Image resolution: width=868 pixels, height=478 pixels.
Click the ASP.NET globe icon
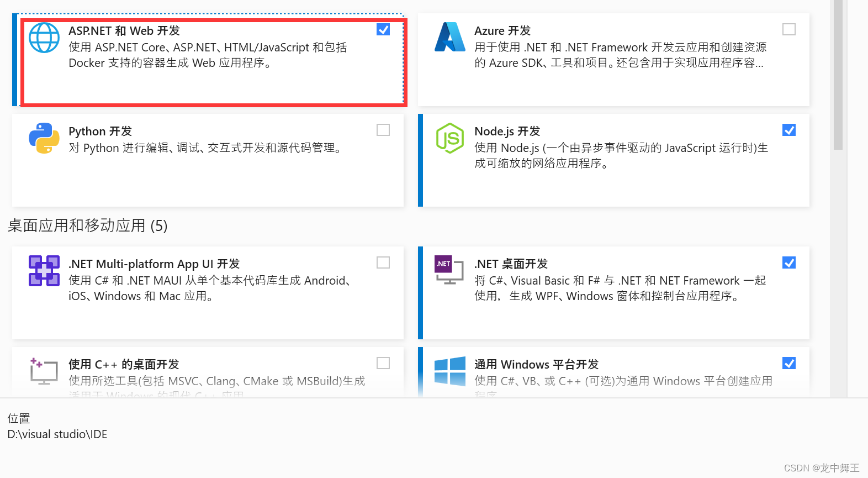coord(44,38)
